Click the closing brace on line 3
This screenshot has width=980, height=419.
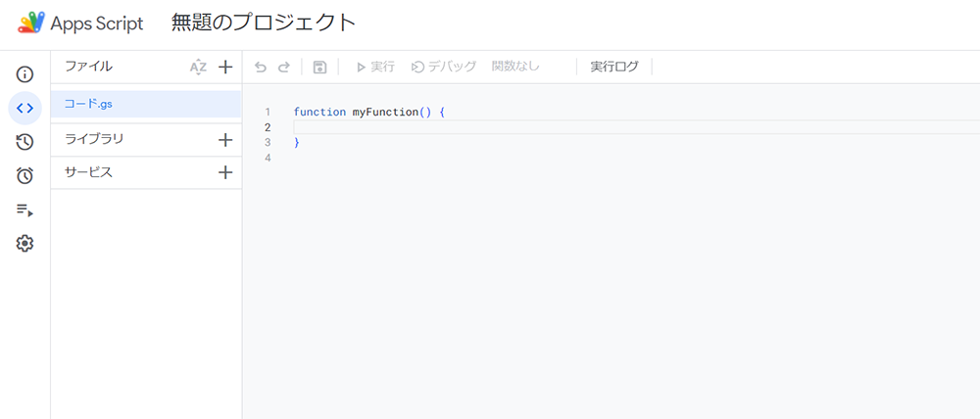[x=297, y=142]
